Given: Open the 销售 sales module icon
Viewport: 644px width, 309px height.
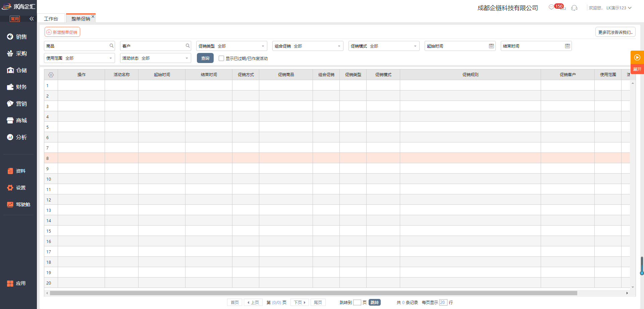Looking at the screenshot, I should [x=10, y=37].
